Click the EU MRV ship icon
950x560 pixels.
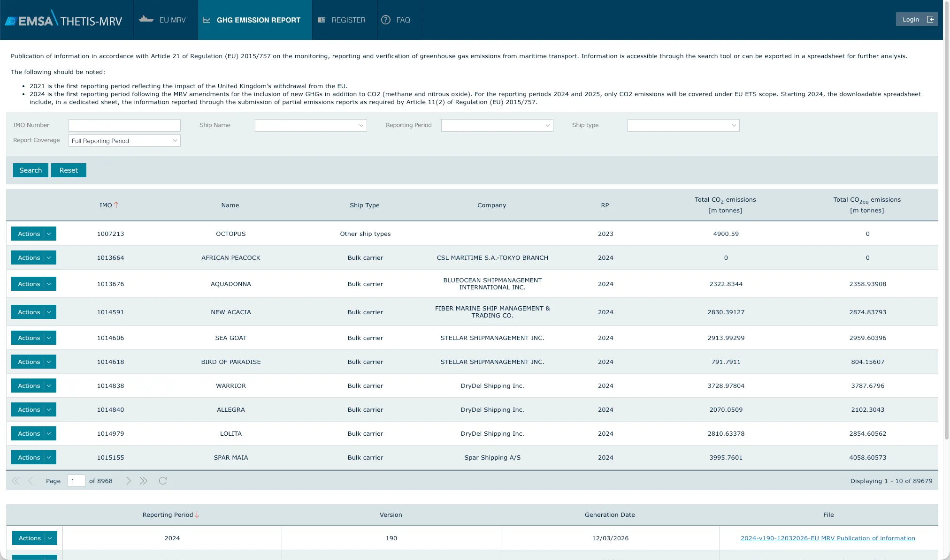tap(146, 20)
